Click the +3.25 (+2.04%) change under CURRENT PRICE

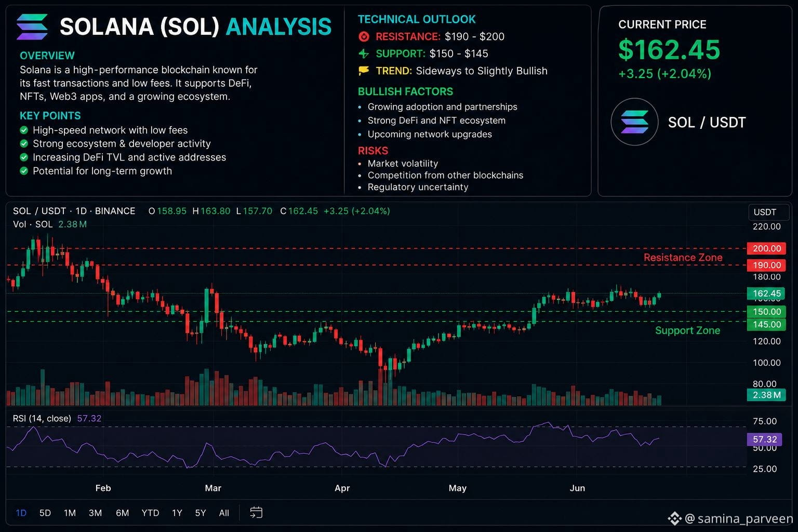click(x=664, y=74)
